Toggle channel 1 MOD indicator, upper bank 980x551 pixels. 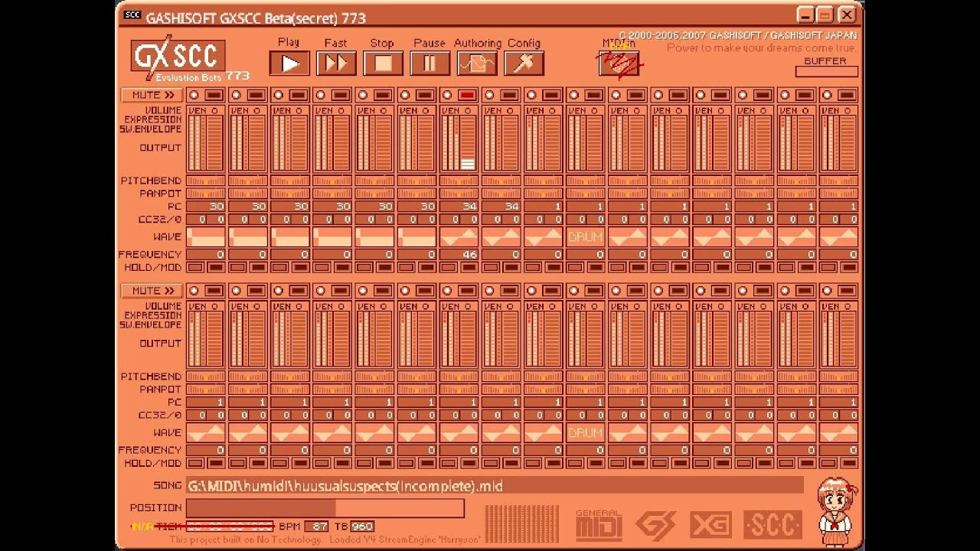(x=216, y=267)
